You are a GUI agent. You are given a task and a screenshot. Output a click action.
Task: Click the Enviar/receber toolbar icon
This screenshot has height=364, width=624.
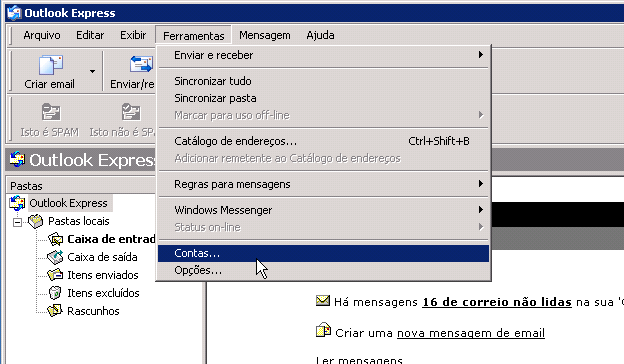click(x=141, y=64)
